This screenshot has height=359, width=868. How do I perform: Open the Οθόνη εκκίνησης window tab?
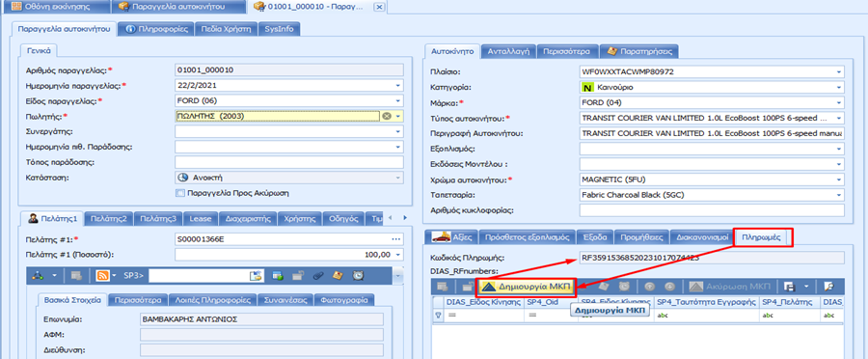tap(55, 7)
